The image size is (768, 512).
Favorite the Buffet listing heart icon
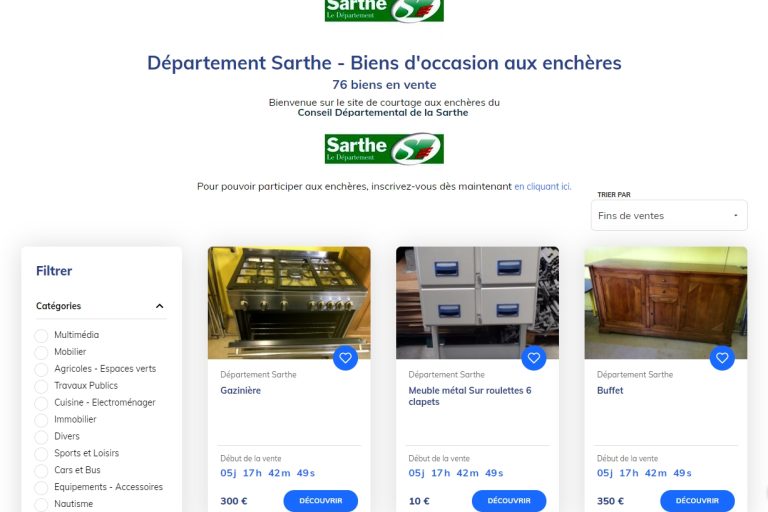click(x=722, y=358)
